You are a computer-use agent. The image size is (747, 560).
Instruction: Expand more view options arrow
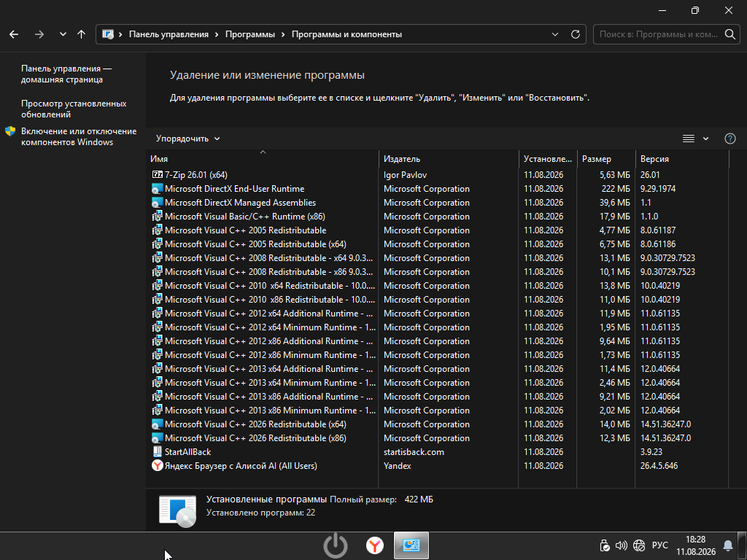[x=705, y=139]
